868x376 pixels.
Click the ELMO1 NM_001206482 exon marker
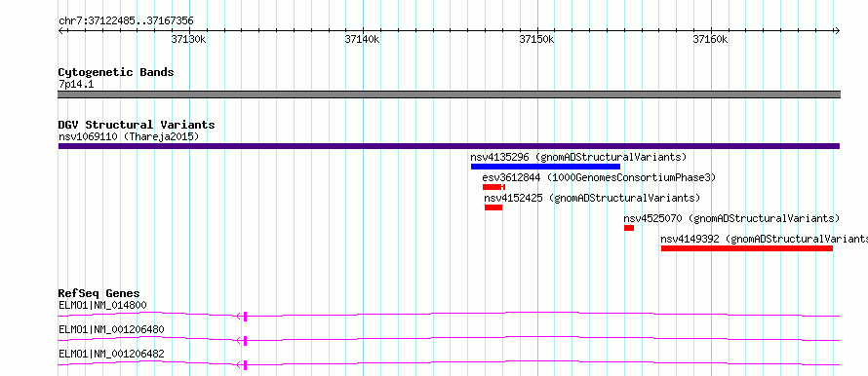(x=245, y=365)
